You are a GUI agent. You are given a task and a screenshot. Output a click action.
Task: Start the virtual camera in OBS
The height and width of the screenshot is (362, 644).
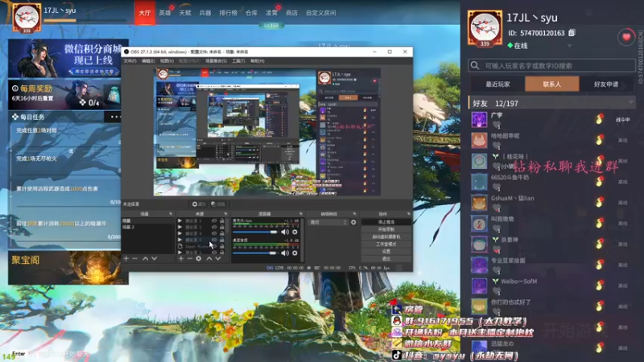coord(386,237)
